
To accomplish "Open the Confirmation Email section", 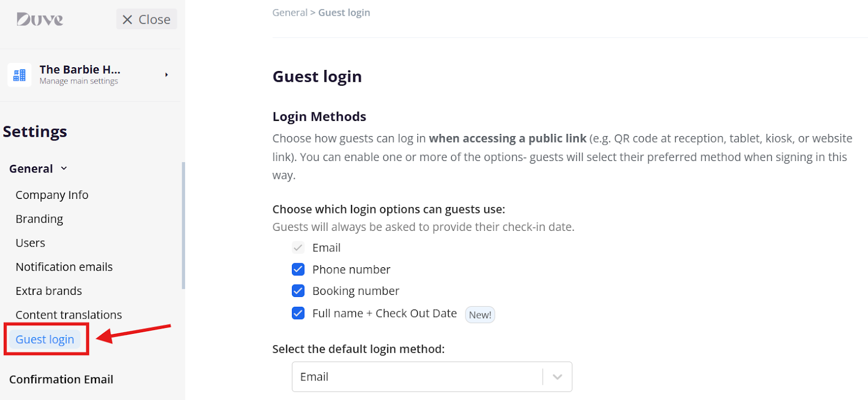I will coord(61,379).
